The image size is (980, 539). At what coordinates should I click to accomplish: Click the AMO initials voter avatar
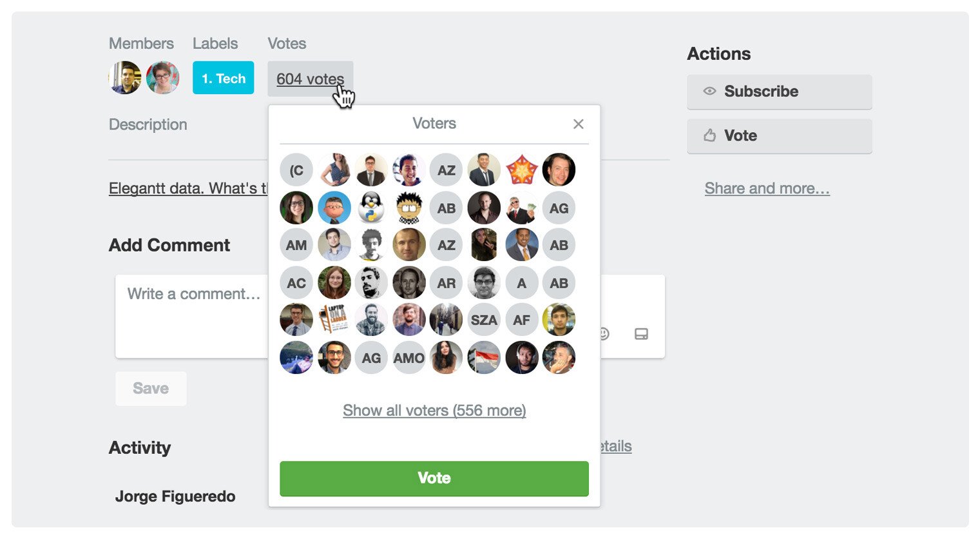click(x=409, y=358)
